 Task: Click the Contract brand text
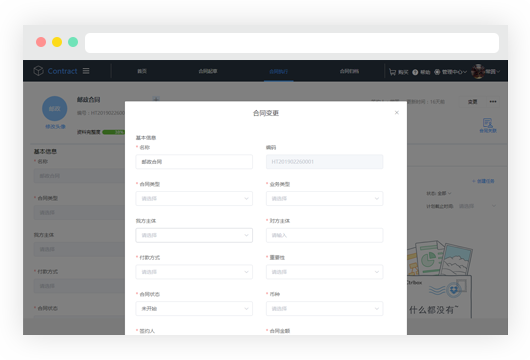[x=63, y=71]
